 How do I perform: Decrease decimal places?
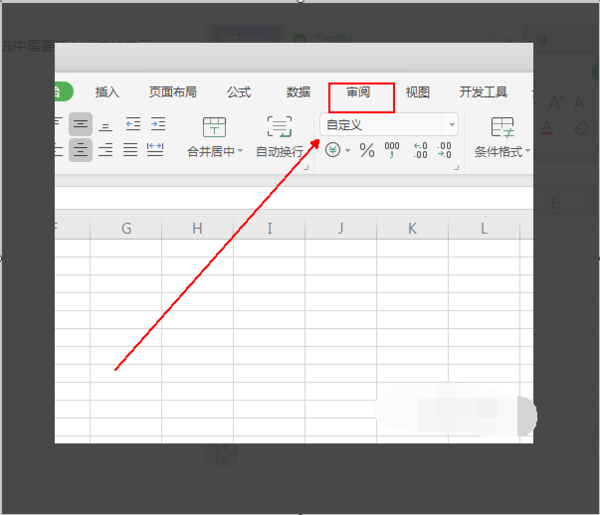point(444,150)
